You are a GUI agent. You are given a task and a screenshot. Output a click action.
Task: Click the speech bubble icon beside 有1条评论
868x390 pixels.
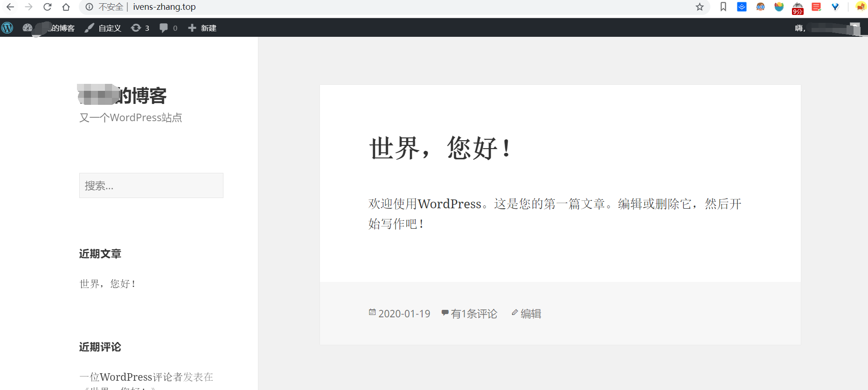tap(445, 313)
